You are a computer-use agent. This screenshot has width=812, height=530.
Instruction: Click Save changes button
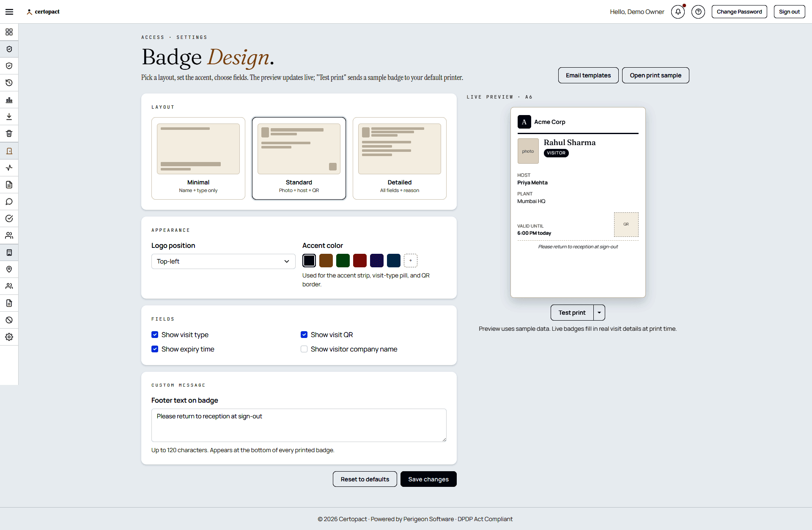coord(428,479)
